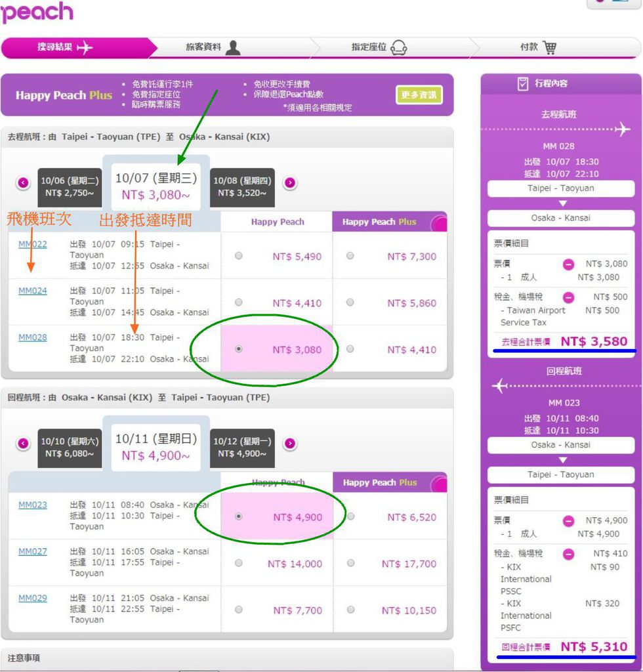Screen dimensions: 643x672
Task: Select MM024 Happy Peach Plus NT$ 5,860
Action: (350, 303)
